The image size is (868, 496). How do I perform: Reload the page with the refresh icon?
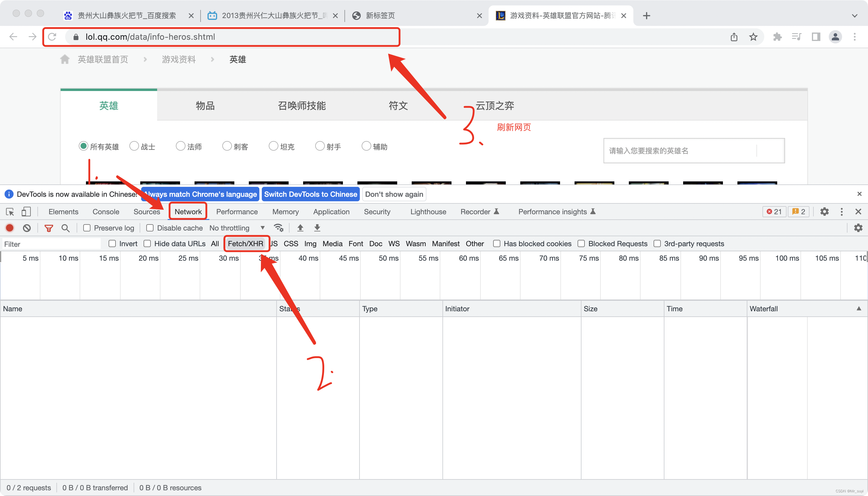click(52, 36)
